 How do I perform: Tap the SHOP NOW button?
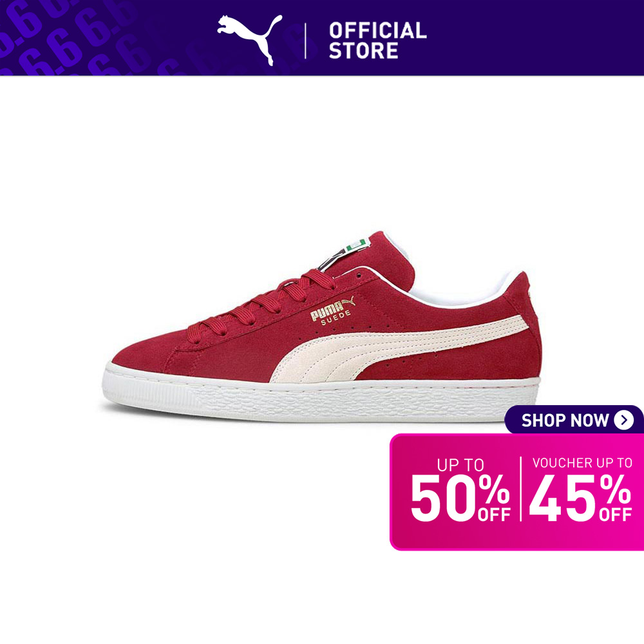pyautogui.click(x=574, y=420)
